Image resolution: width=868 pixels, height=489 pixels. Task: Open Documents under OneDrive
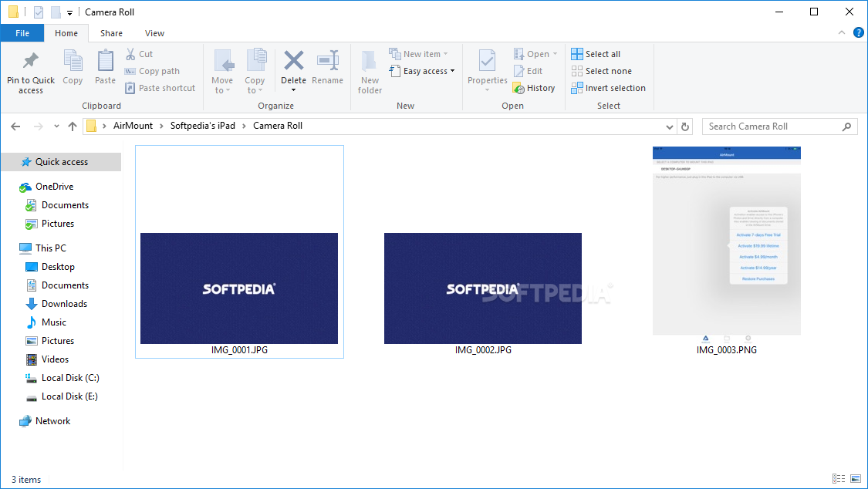click(x=65, y=205)
